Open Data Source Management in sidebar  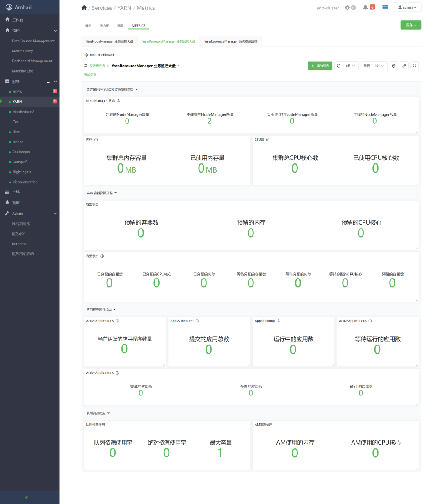click(x=33, y=41)
